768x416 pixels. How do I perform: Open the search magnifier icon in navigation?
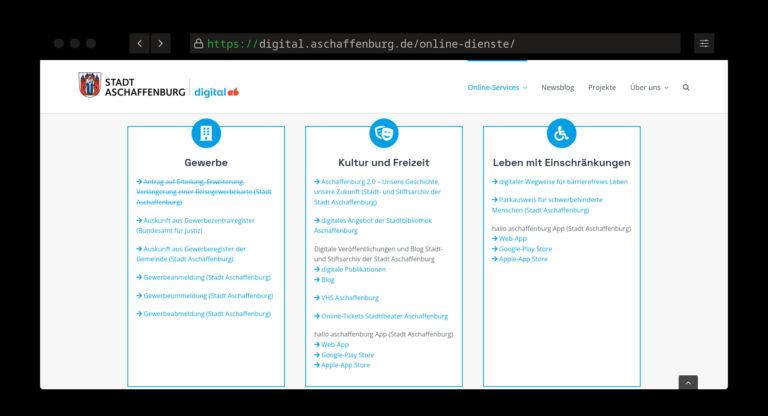coord(686,87)
